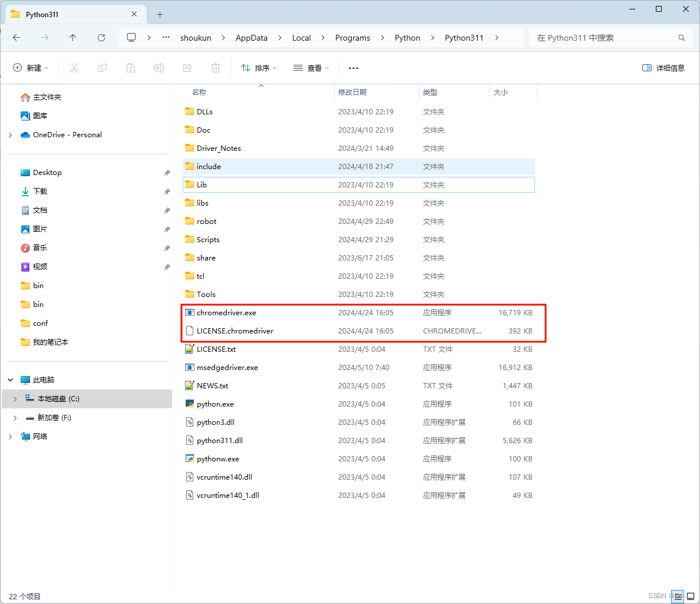Screen dimensions: 700x604
Task: Click Python breadcrumb before Python311
Action: pos(407,38)
